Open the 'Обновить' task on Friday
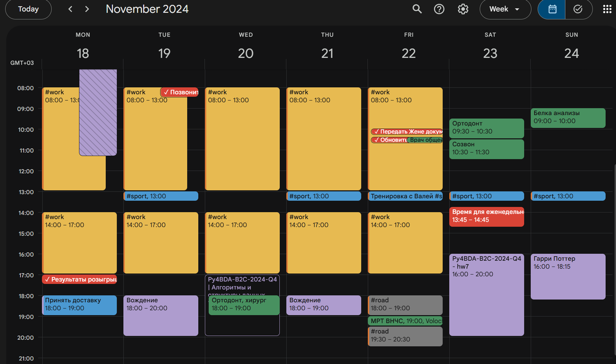The width and height of the screenshot is (616, 364). tap(389, 140)
